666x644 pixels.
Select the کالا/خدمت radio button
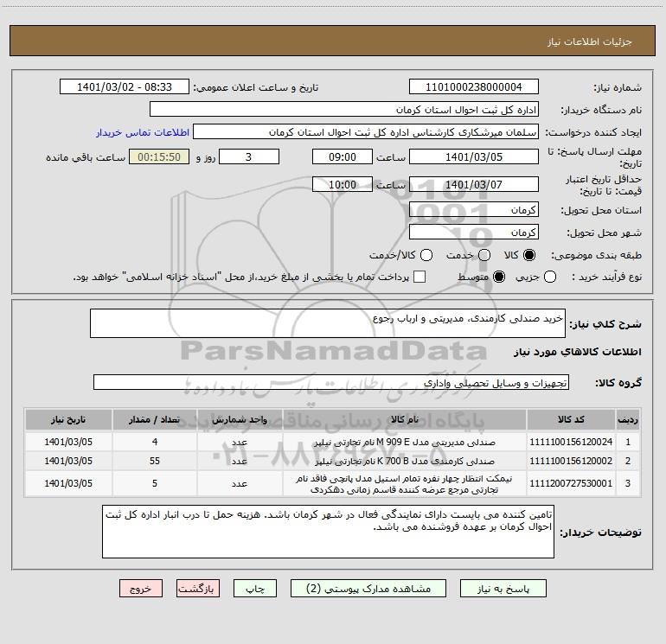[426, 255]
